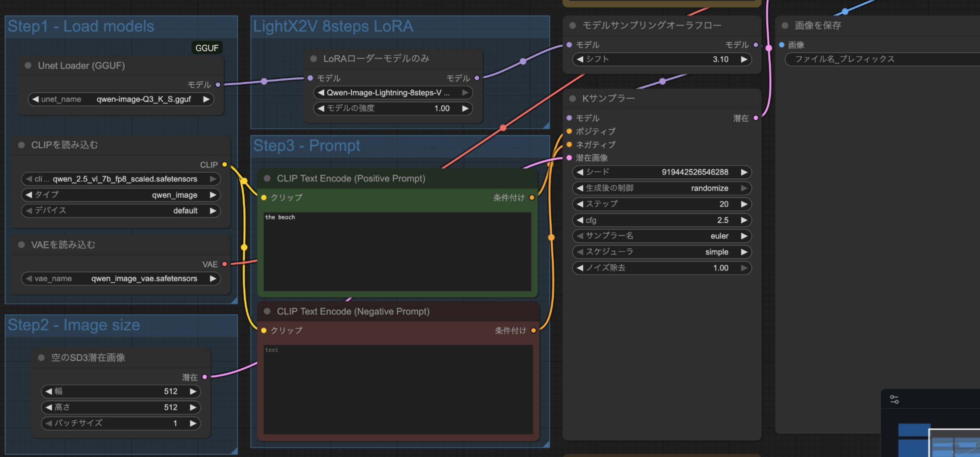Image resolution: width=980 pixels, height=457 pixels.
Task: Select the Step3 - Prompt group title
Action: point(306,146)
